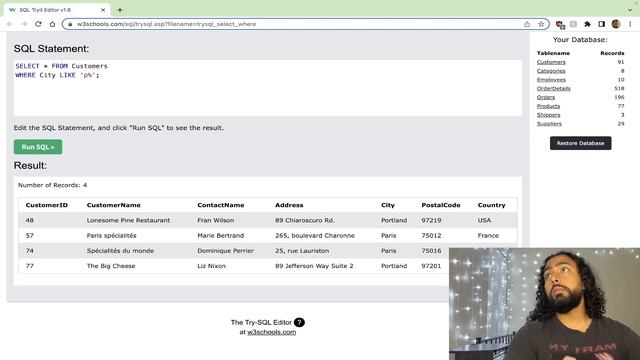Click address 89 Chiaroscuro Rd.

[305, 220]
